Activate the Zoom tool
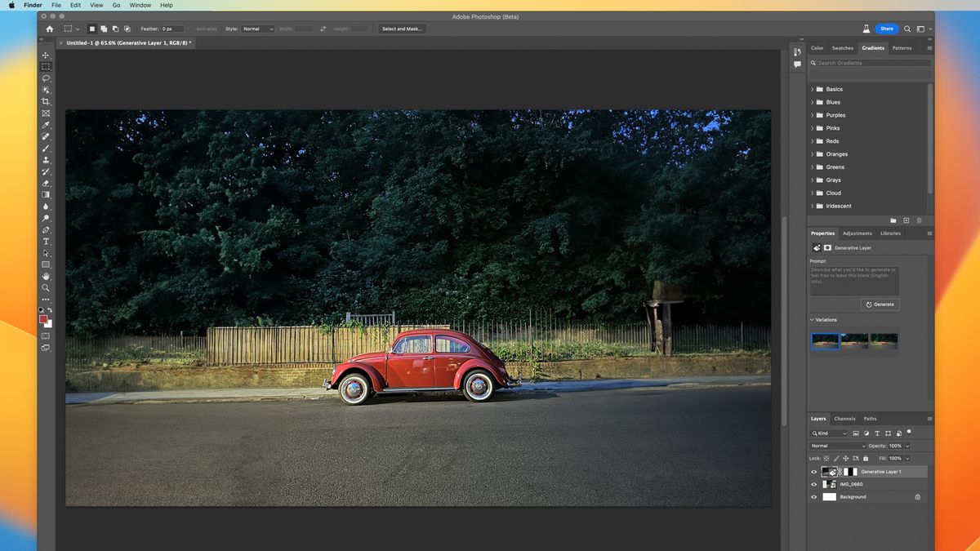 tap(46, 288)
